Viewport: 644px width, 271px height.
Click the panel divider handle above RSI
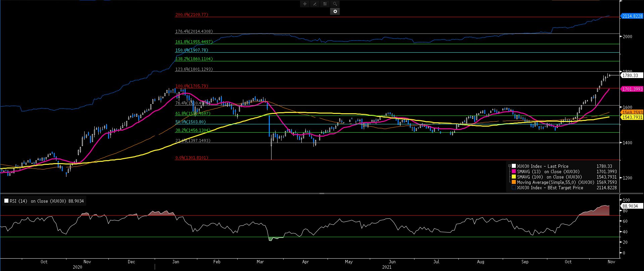coord(322,194)
